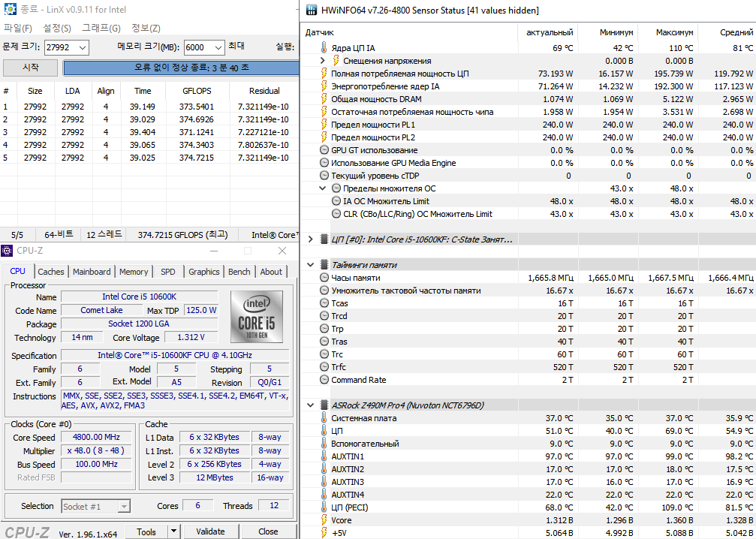
Task: Click the Time column header in LinX
Action: (x=143, y=91)
